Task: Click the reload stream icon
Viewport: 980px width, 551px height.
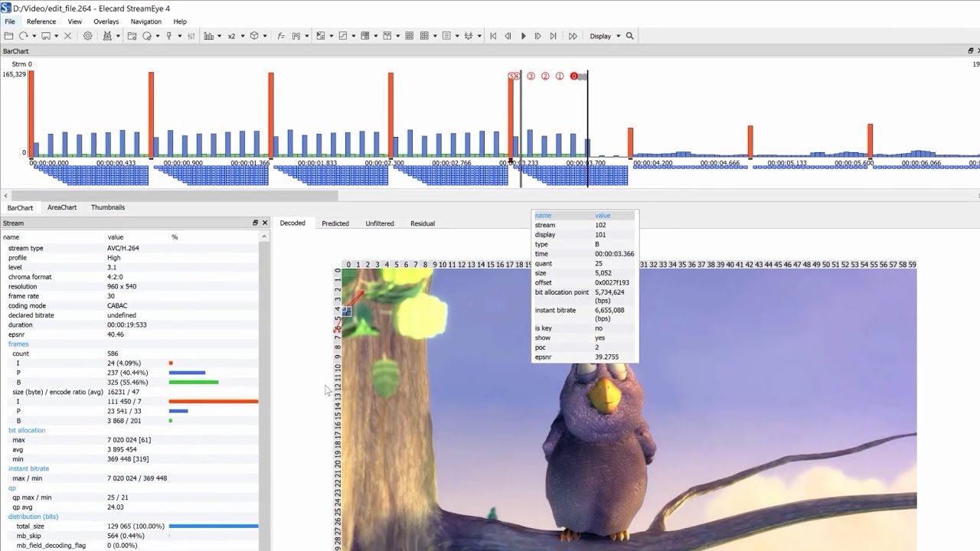Action: [24, 36]
